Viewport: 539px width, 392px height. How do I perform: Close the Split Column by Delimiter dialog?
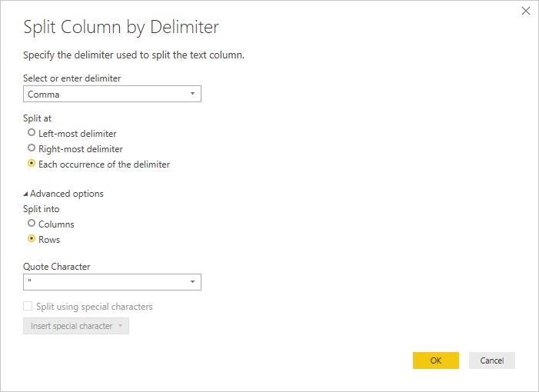click(x=526, y=11)
